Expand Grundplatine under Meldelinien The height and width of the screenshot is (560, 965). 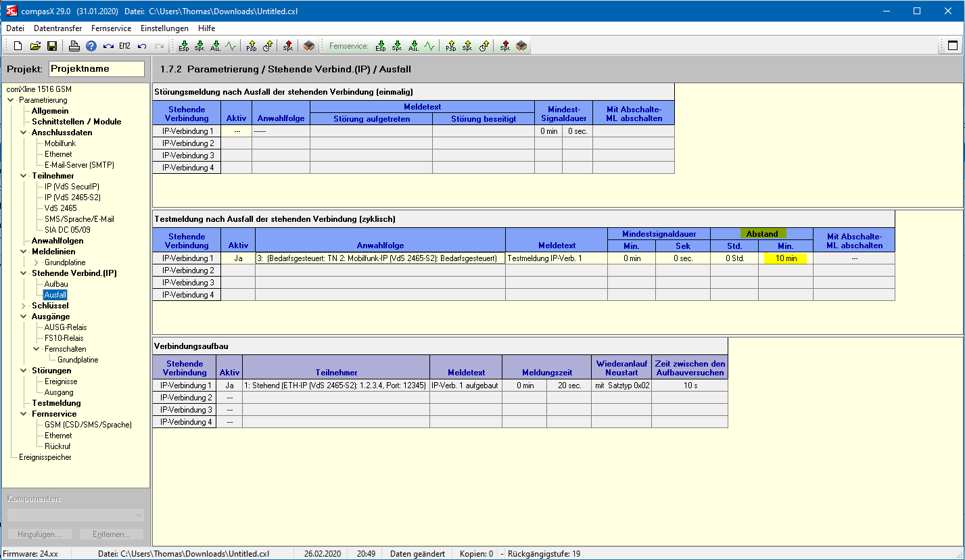coord(37,262)
